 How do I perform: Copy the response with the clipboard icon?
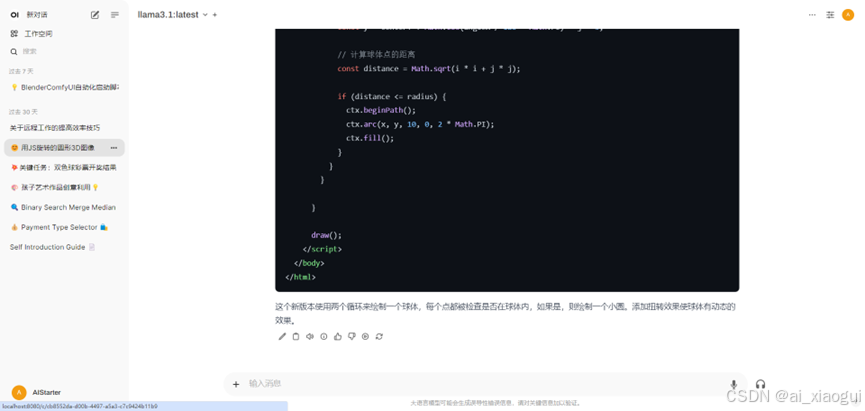tap(296, 337)
